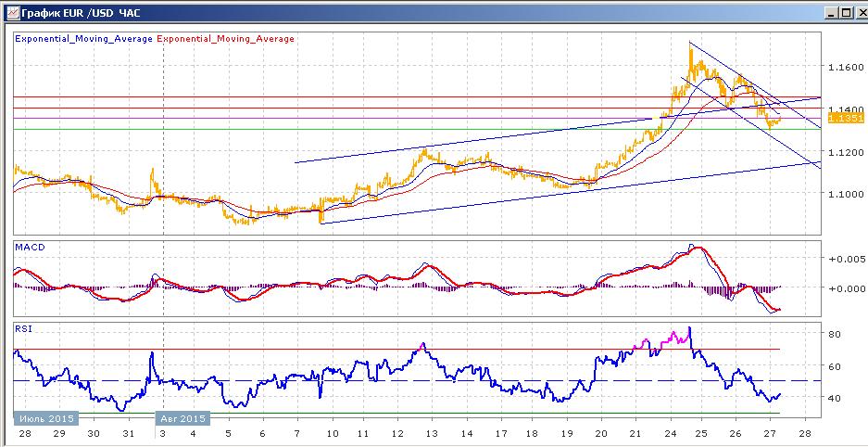
Task: Click date 11 on the time axis
Action: pos(362,433)
